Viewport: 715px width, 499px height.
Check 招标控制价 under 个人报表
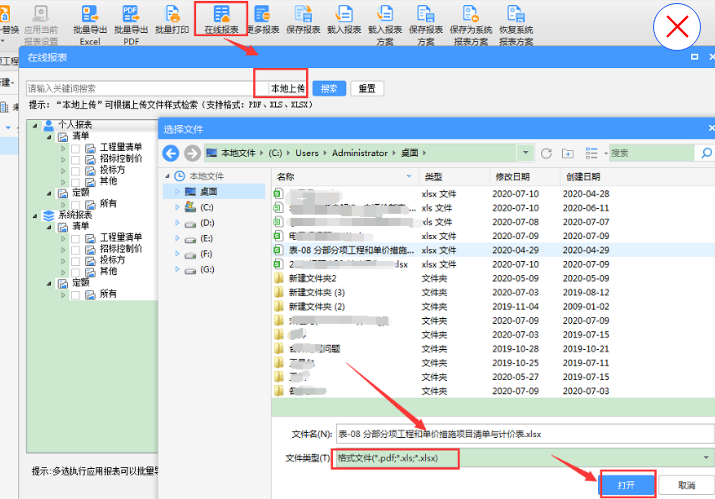[76, 160]
